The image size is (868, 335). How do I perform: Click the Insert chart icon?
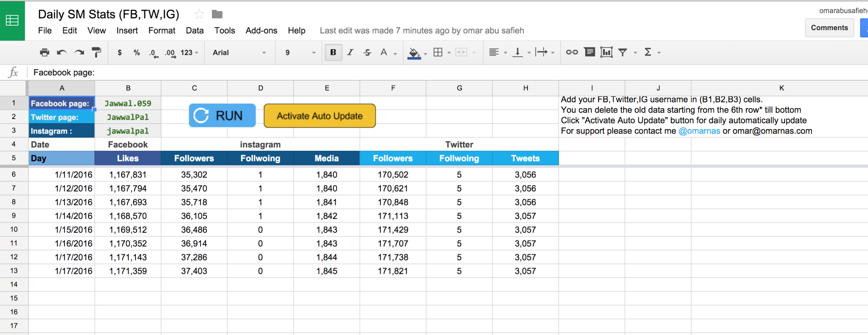point(606,52)
